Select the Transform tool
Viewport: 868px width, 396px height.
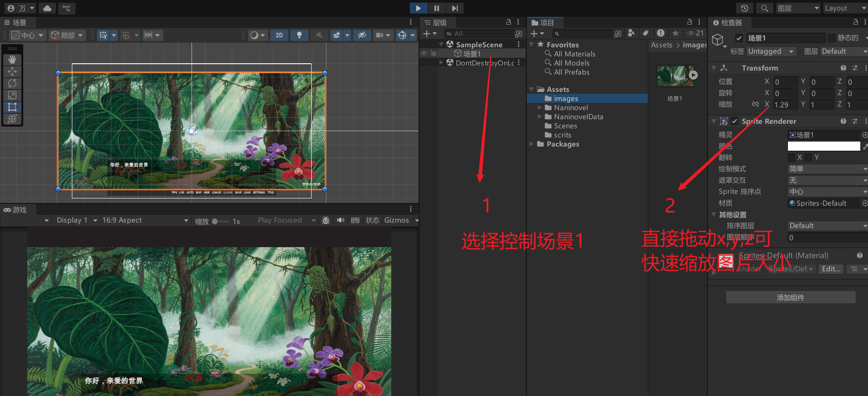point(12,119)
